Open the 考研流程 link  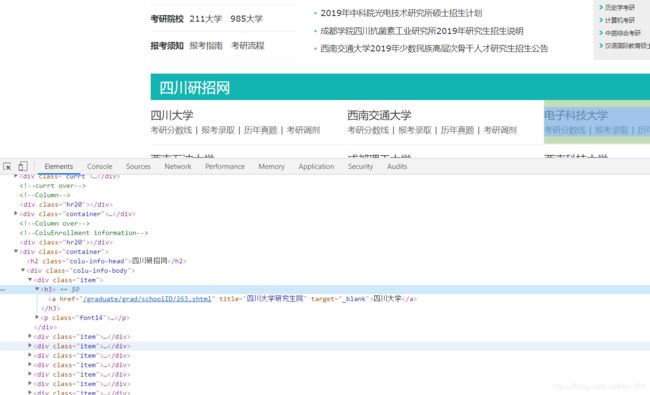(247, 46)
